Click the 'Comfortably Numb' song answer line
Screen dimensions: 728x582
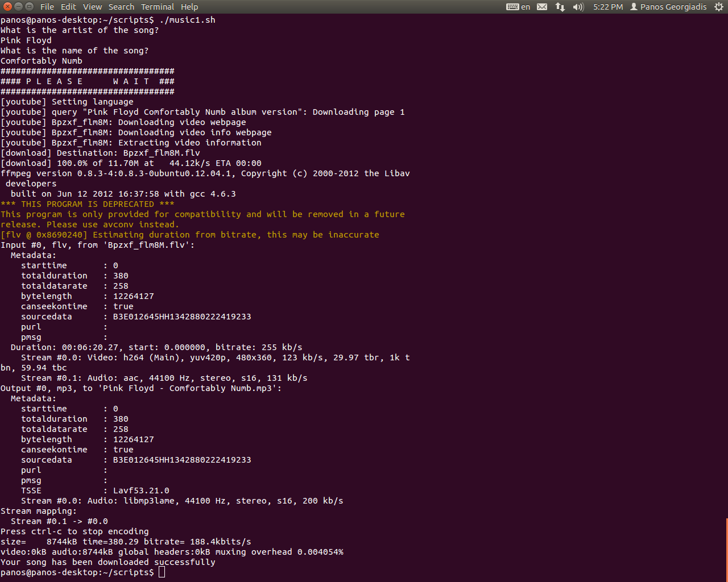pyautogui.click(x=42, y=61)
